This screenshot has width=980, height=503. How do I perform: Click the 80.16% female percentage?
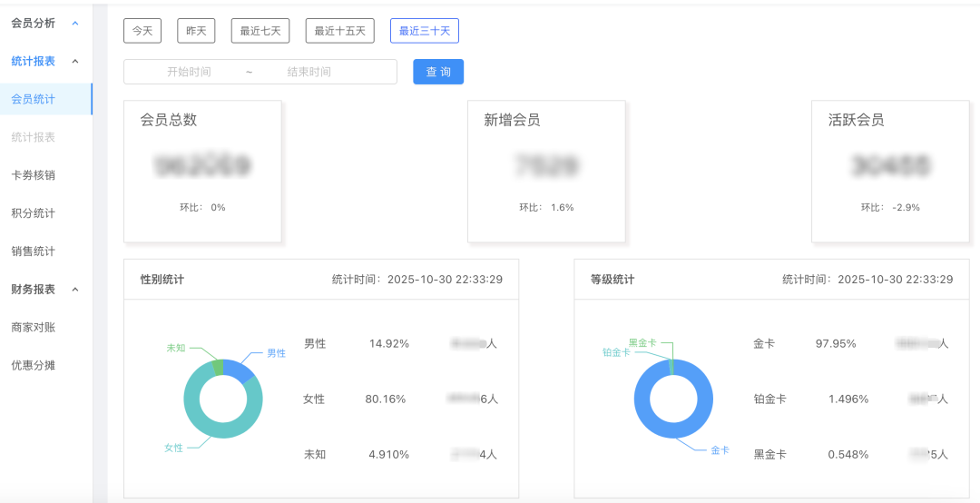point(386,399)
